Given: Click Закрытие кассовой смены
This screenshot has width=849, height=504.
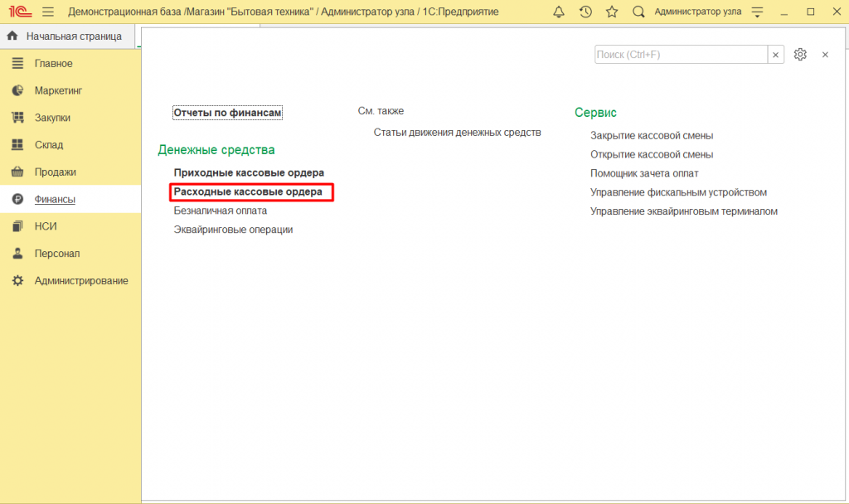Looking at the screenshot, I should (x=651, y=136).
